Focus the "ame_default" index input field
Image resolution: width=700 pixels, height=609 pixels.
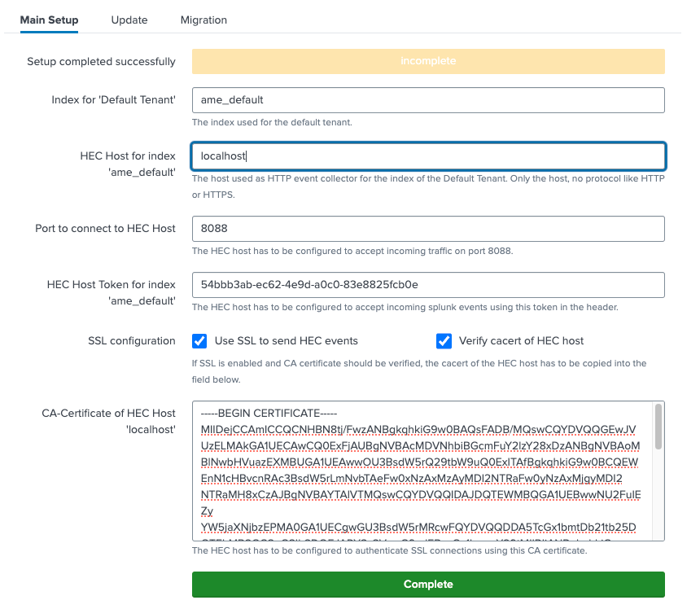point(428,100)
